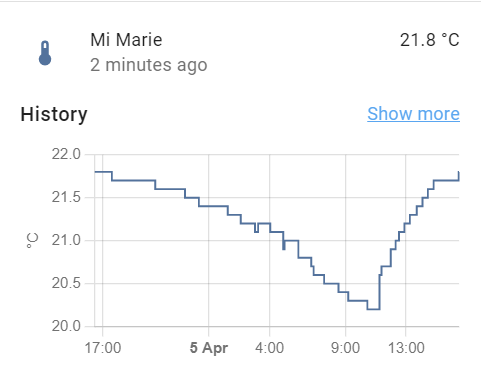Click the steep vertical rise before 13:00

[x=380, y=292]
